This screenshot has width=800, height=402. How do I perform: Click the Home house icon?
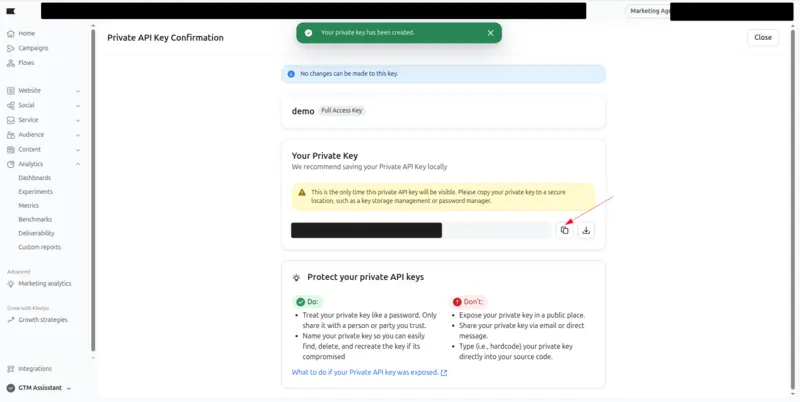pos(11,33)
